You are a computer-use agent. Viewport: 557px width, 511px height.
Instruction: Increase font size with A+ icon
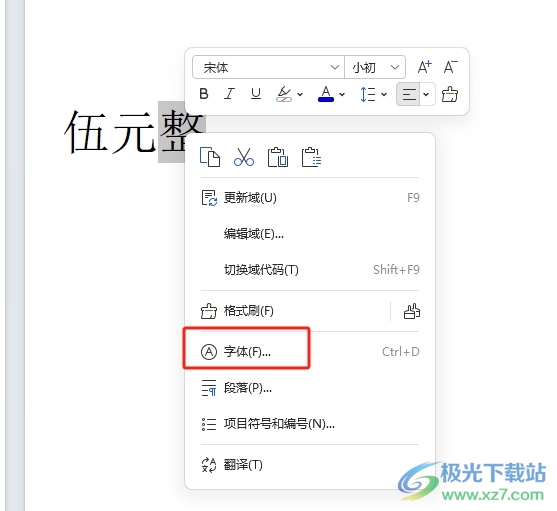pyautogui.click(x=424, y=67)
